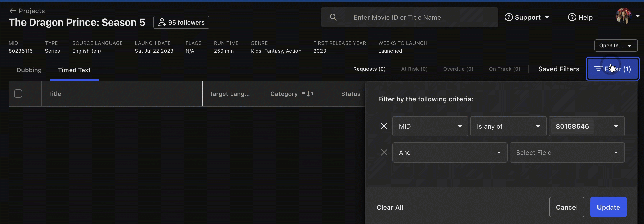The image size is (644, 224).
Task: Open the 80158546 value dropdown
Action: [587, 126]
